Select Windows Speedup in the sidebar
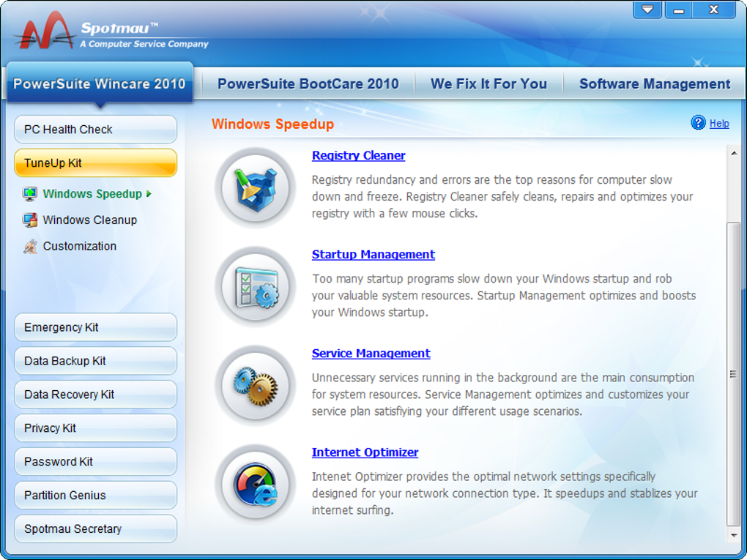The height and width of the screenshot is (560, 747). 92,194
